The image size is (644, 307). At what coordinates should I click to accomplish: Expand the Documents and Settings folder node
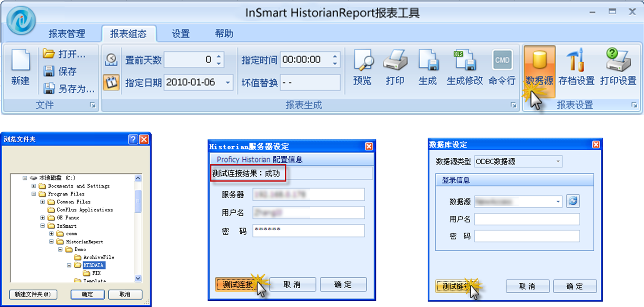click(x=34, y=186)
